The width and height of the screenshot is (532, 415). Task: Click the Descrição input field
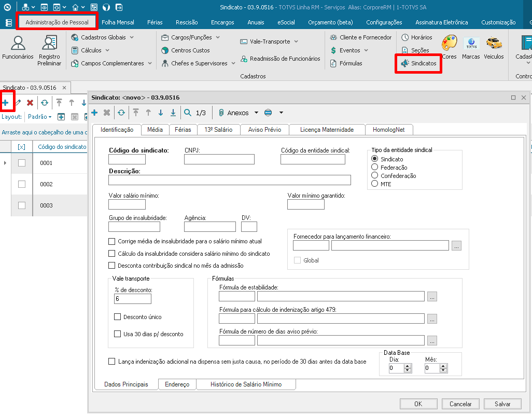click(230, 180)
